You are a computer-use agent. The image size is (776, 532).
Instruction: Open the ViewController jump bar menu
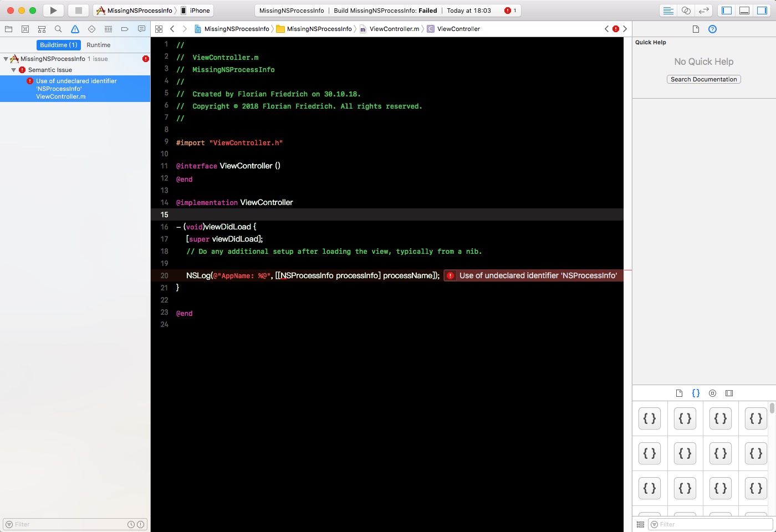coord(458,28)
